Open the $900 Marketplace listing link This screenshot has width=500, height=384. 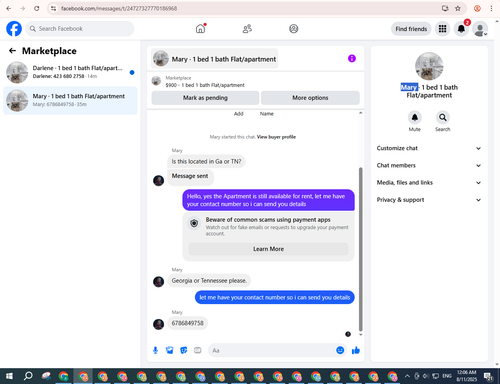click(x=205, y=85)
